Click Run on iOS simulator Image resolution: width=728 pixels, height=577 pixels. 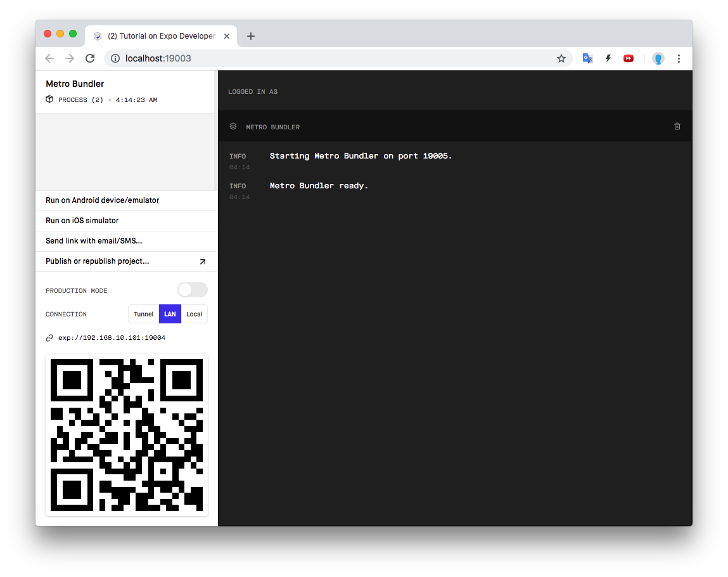[x=82, y=221]
